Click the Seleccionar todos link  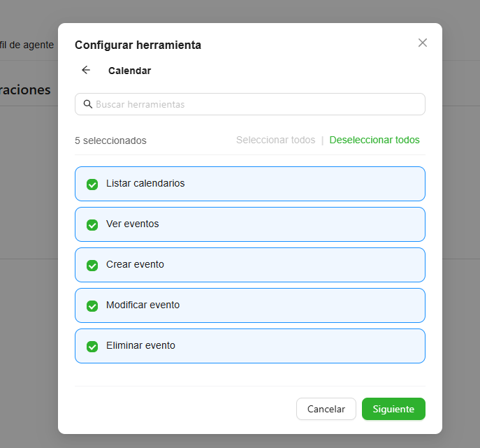[x=275, y=140]
